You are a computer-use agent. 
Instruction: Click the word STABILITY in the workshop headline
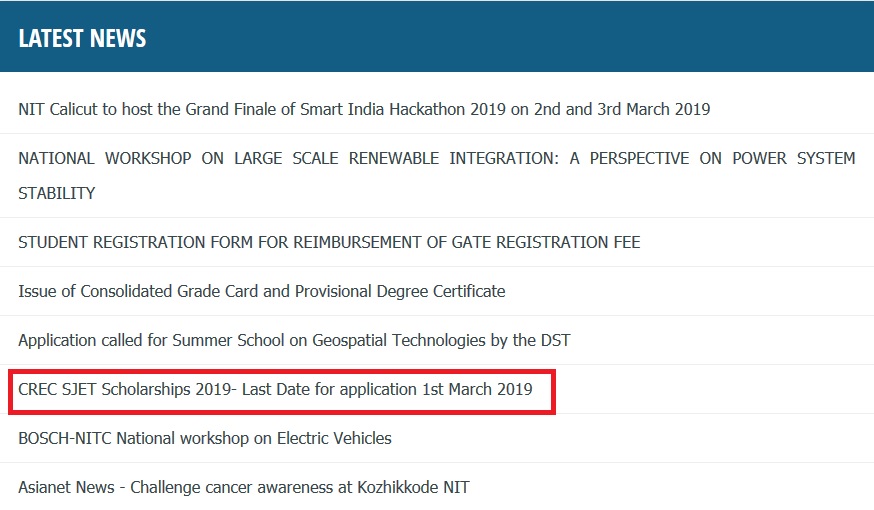point(57,193)
